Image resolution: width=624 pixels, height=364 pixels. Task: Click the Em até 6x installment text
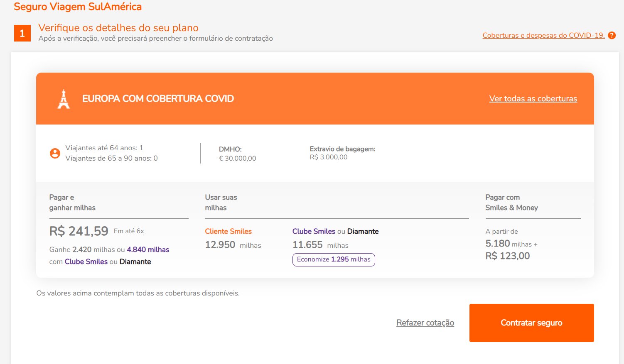point(129,231)
